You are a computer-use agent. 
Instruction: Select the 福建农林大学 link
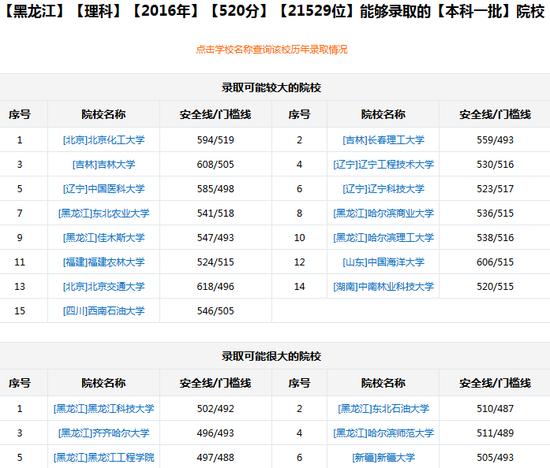(x=103, y=262)
